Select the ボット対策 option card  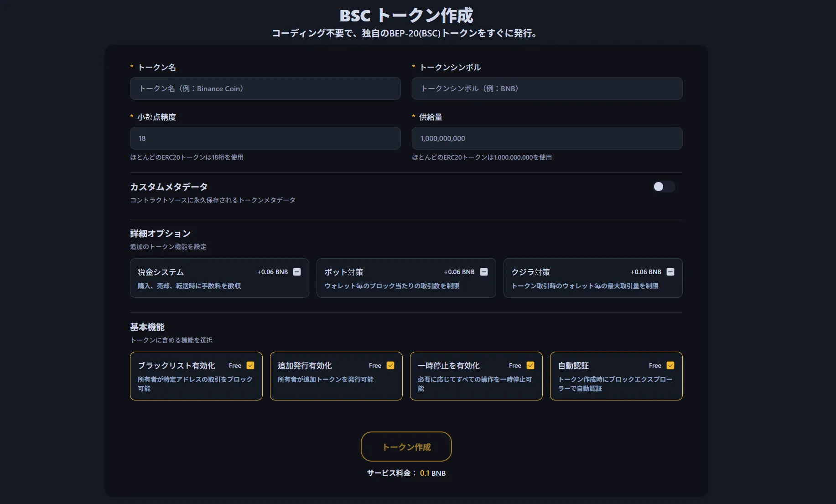(x=388, y=285)
